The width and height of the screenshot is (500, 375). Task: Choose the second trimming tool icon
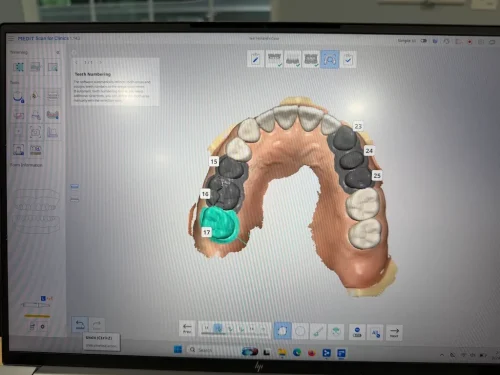pos(36,67)
